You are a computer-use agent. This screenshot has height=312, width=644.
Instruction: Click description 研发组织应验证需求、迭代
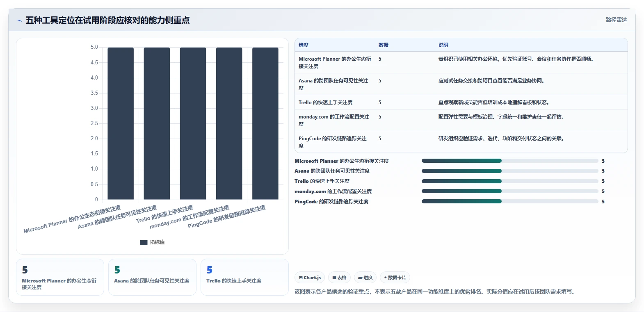point(501,139)
